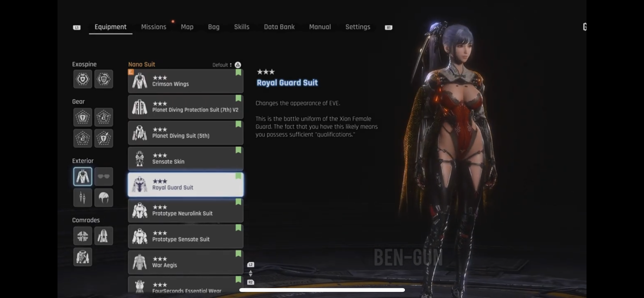Click the Exospine section label
Screen dimensions: 644x298
point(84,64)
